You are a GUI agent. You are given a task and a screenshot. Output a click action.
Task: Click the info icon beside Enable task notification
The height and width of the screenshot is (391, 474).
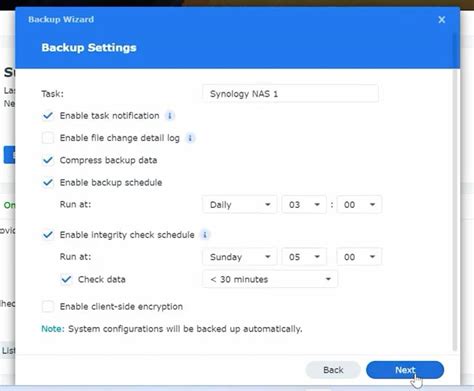[170, 116]
